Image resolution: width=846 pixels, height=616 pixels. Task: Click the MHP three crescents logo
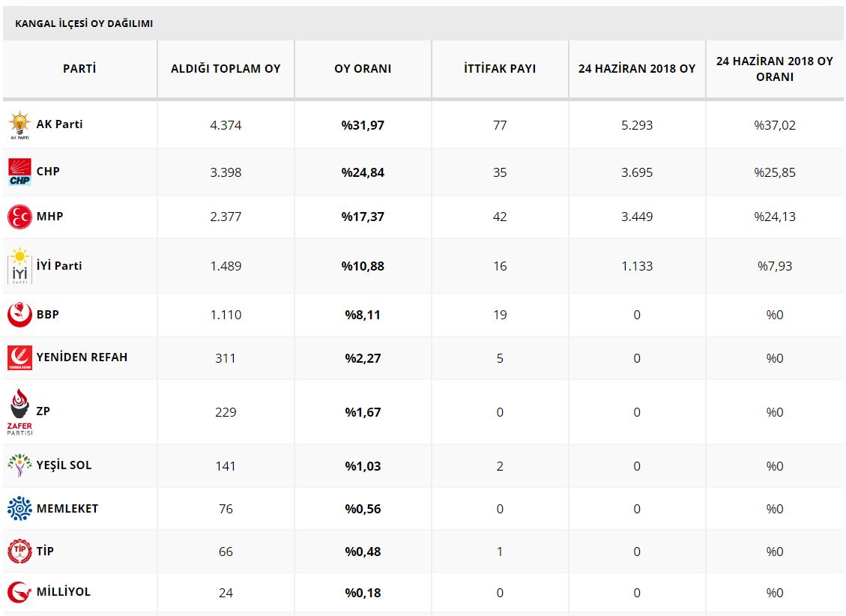[x=19, y=217]
